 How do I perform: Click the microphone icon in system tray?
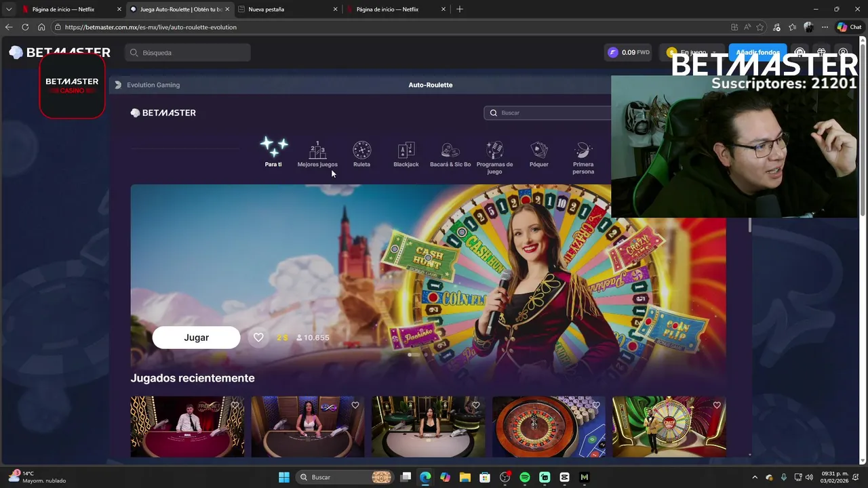click(784, 477)
